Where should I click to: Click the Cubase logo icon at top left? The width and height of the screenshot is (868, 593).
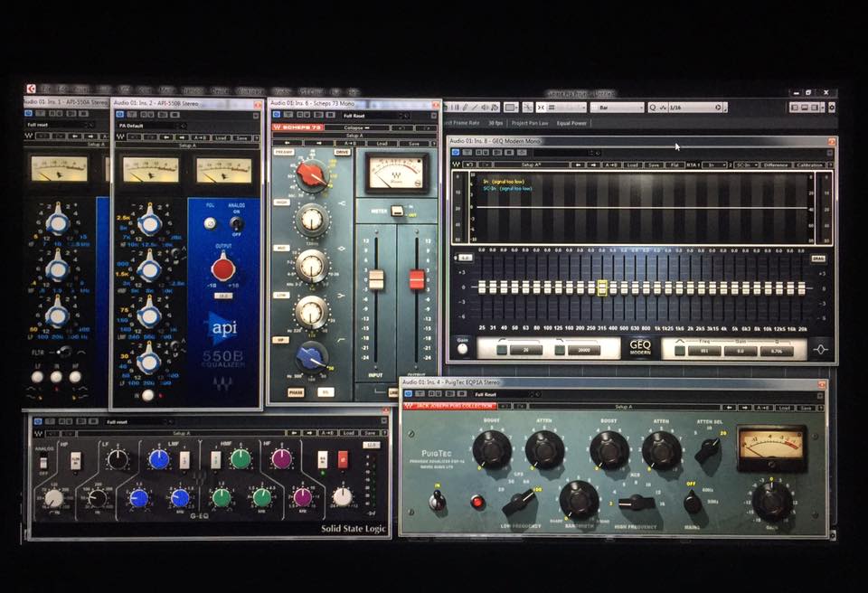[31, 89]
